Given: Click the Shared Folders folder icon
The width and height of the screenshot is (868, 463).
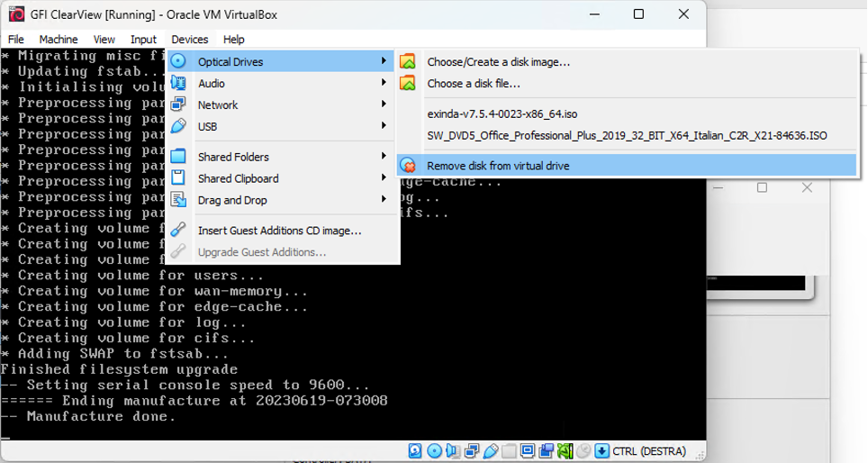Looking at the screenshot, I should (x=178, y=156).
